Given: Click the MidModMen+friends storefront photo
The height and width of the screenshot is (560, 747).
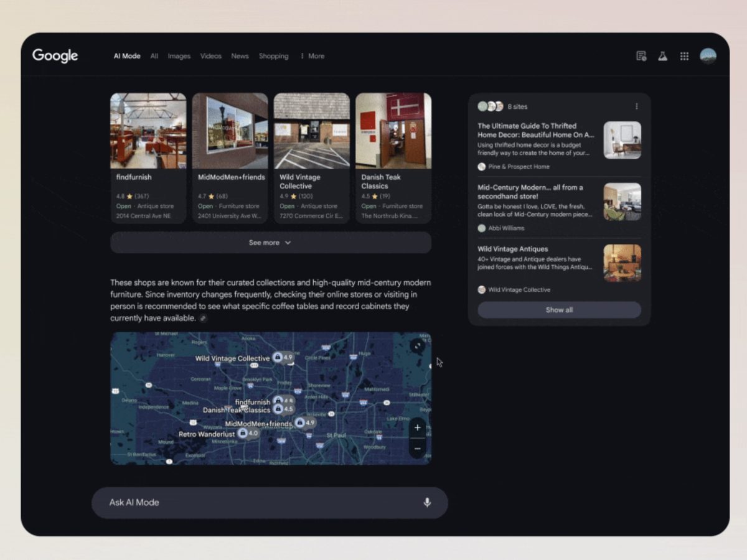Looking at the screenshot, I should coord(230,131).
